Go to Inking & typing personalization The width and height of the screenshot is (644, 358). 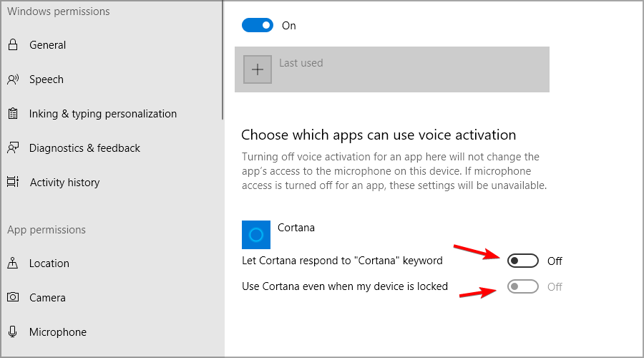[103, 114]
